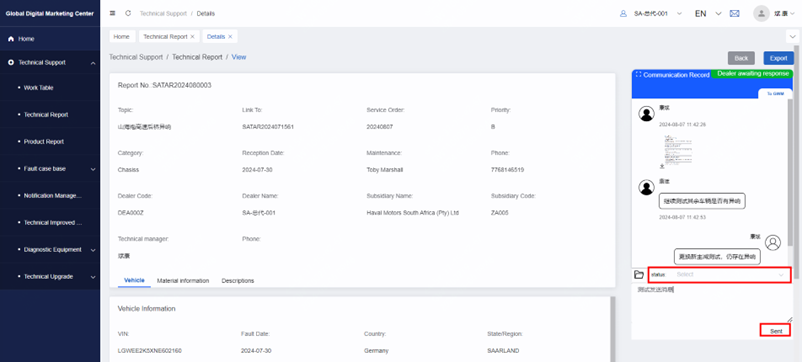Image resolution: width=802 pixels, height=362 pixels.
Task: Click the Technical Support sidebar icon
Action: coord(11,62)
